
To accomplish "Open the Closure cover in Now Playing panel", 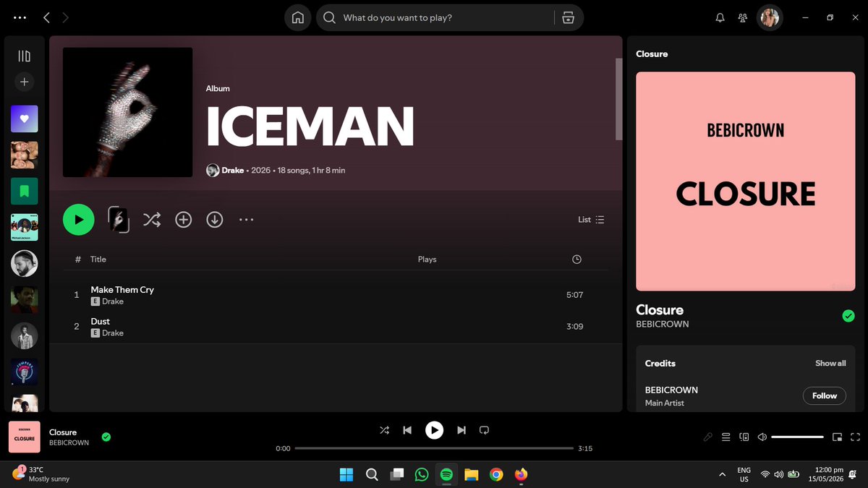I will tap(745, 181).
